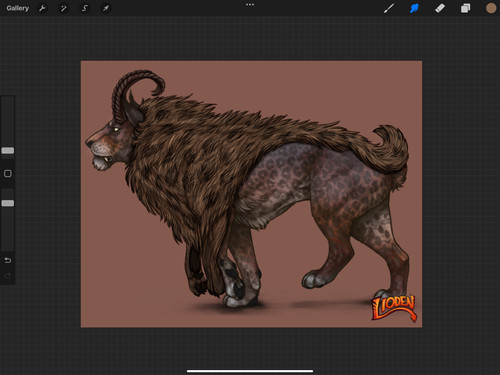The width and height of the screenshot is (500, 375).
Task: Tap the home indicator bar at bottom
Action: [250, 371]
